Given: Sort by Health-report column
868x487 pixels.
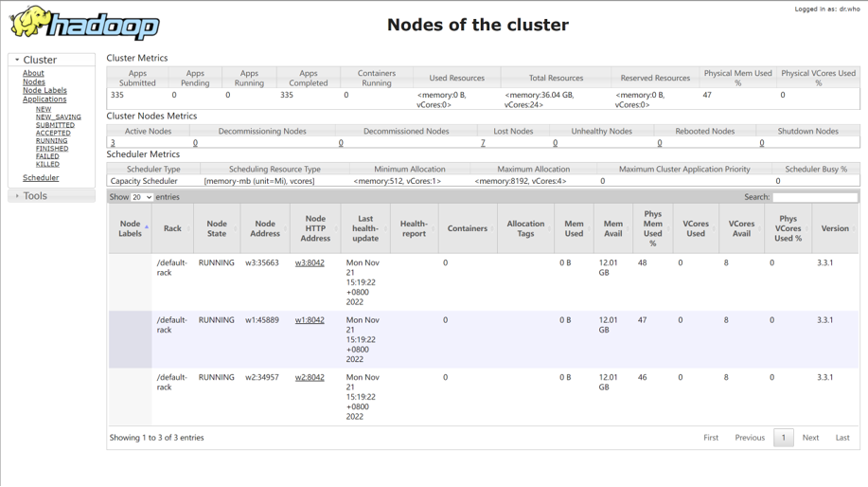Looking at the screenshot, I should [414, 228].
